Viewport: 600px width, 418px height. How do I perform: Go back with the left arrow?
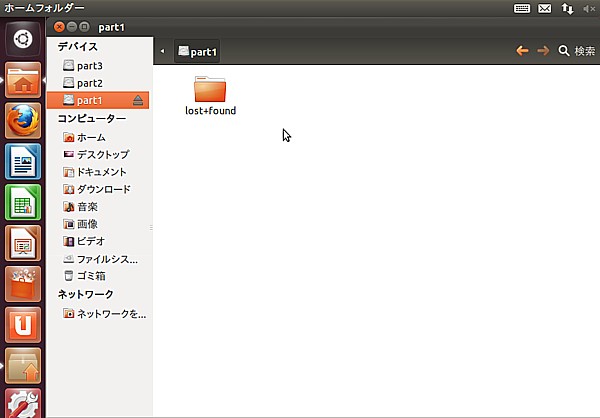coord(522,51)
